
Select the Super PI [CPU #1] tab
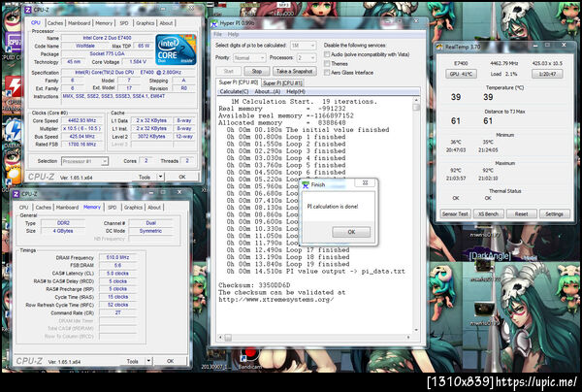(x=282, y=83)
